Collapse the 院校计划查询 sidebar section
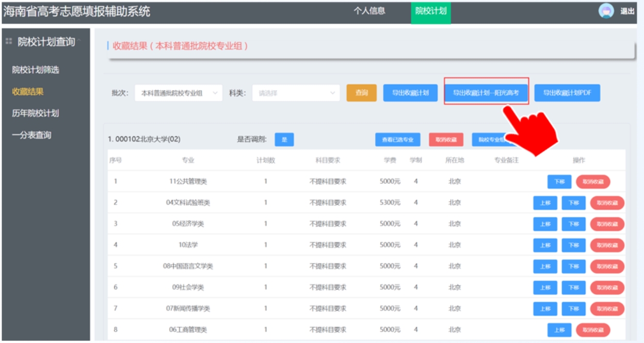The image size is (644, 343). pyautogui.click(x=79, y=40)
